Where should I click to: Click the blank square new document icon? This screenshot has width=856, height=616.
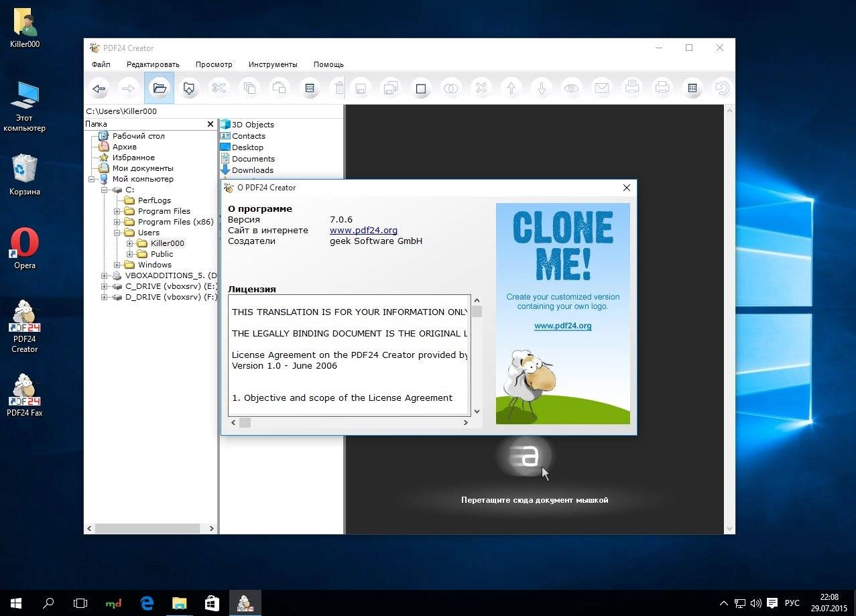[421, 88]
